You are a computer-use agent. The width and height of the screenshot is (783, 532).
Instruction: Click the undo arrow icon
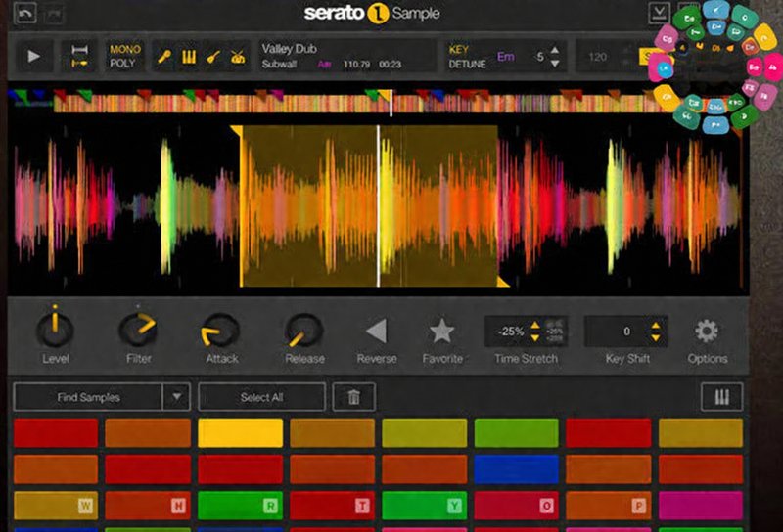click(x=25, y=13)
